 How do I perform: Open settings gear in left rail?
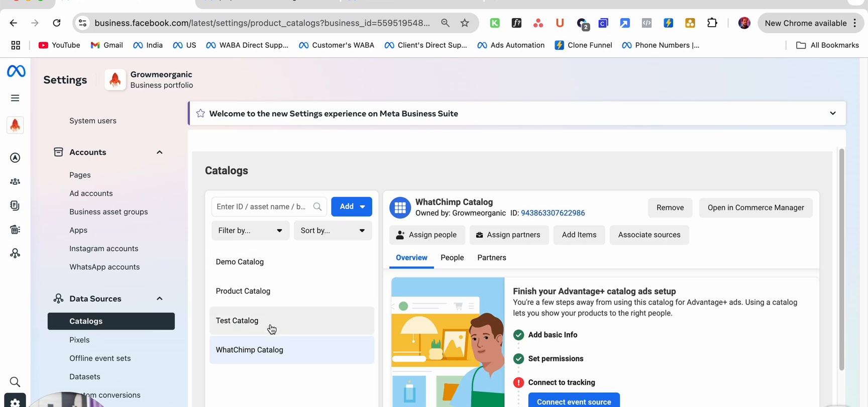pyautogui.click(x=15, y=402)
